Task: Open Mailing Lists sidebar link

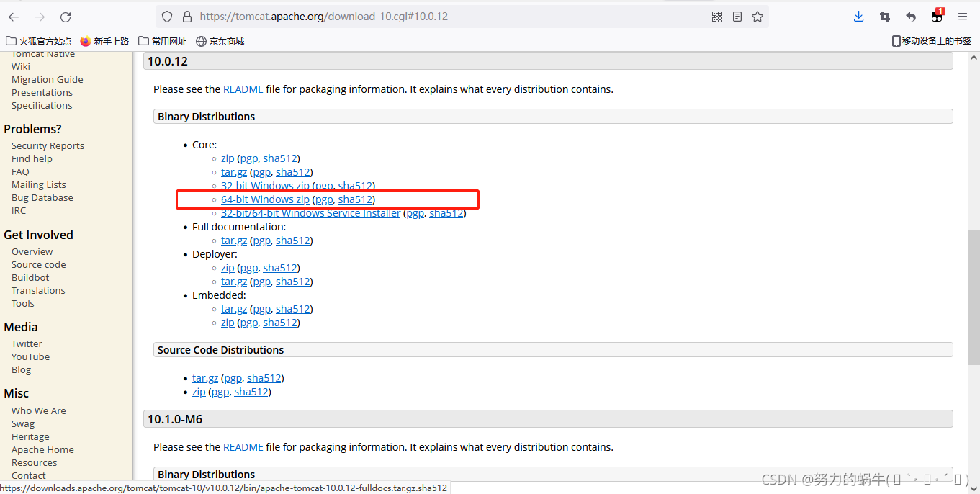Action: (39, 184)
